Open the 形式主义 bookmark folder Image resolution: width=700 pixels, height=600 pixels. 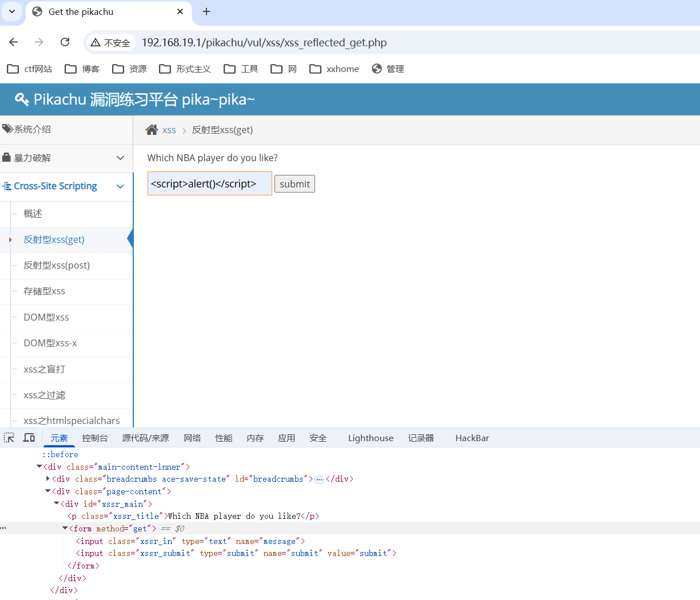[x=185, y=69]
